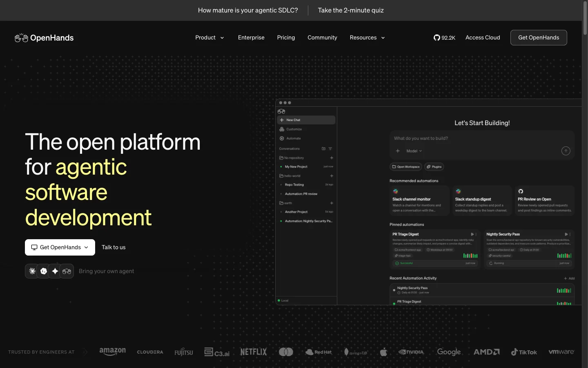The width and height of the screenshot is (588, 368).
Task: Open the GitHub 92.2K stars link
Action: pyautogui.click(x=444, y=38)
